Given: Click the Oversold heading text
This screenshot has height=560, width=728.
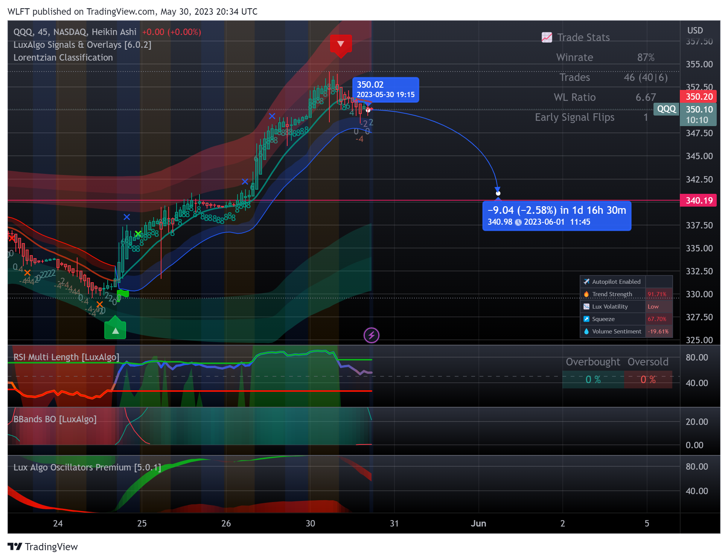Looking at the screenshot, I should (648, 362).
